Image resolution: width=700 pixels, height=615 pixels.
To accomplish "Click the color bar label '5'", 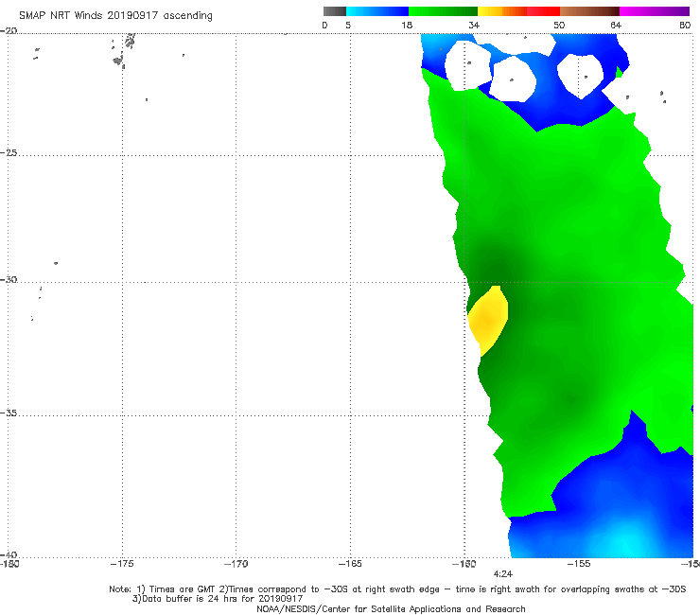I will click(x=348, y=26).
